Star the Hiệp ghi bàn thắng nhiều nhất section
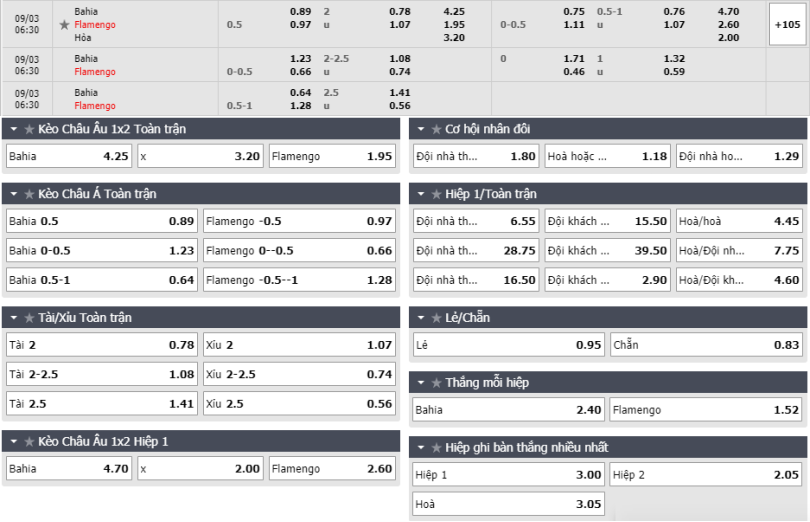Image resolution: width=810 pixels, height=522 pixels. coord(436,447)
